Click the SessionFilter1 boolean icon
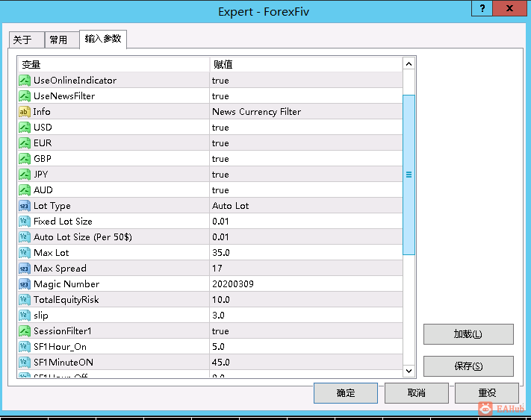This screenshot has height=420, width=531. [25, 331]
